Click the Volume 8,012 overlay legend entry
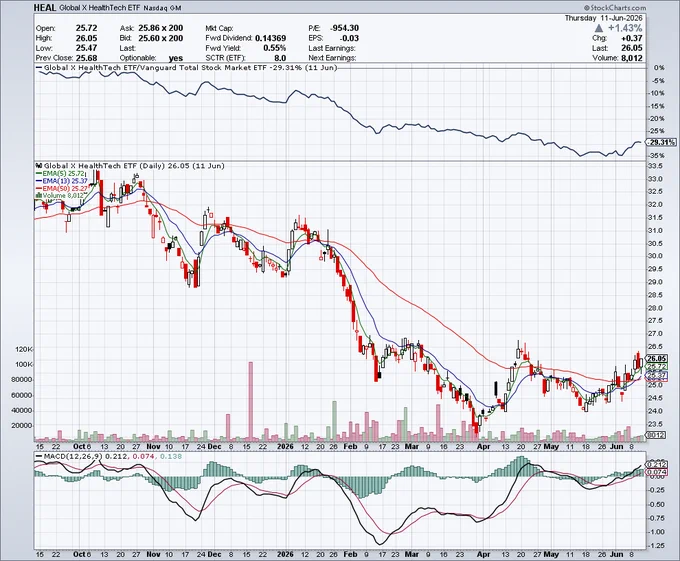Screen dimensions: 680x561 coord(60,196)
